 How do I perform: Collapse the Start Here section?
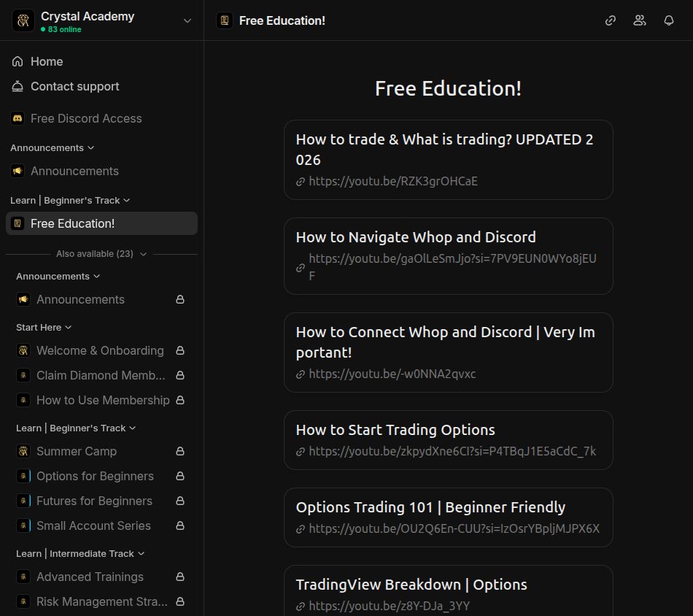(x=43, y=327)
